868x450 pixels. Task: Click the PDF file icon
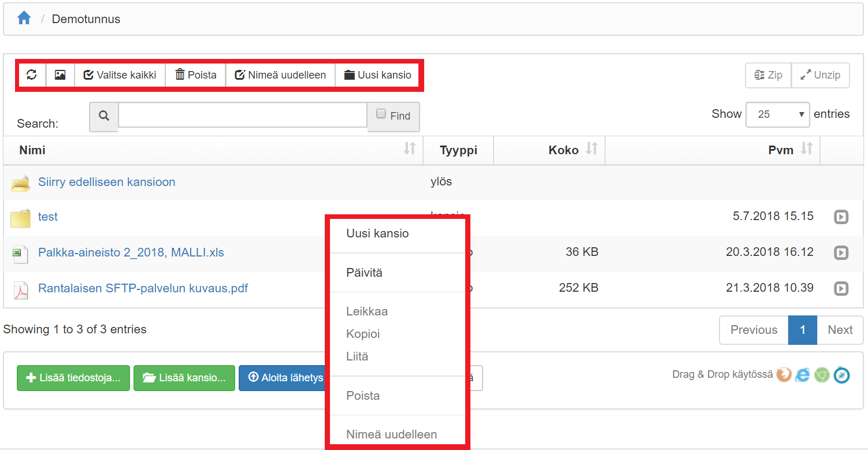(21, 289)
